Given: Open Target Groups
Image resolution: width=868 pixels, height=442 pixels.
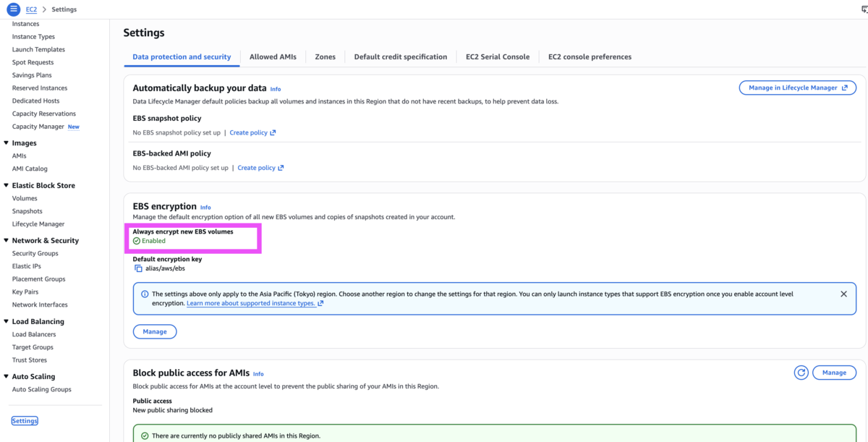Looking at the screenshot, I should click(x=33, y=347).
